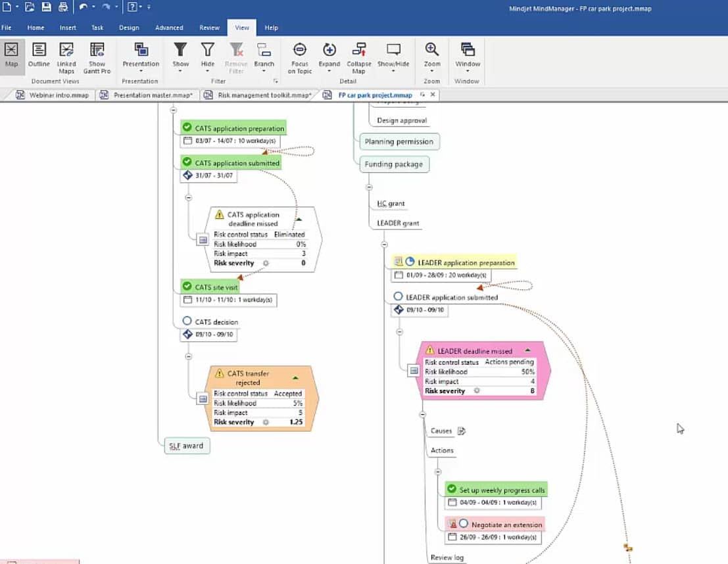Open the topic properties icon beside LEADER deadline missed
728x564 pixels.
414,371
